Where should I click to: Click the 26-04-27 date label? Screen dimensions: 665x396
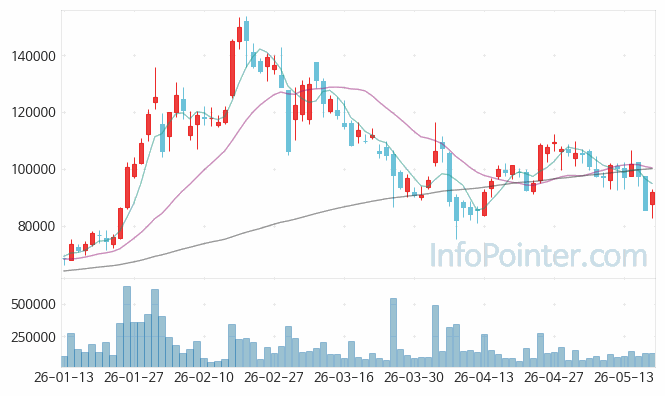coord(554,377)
